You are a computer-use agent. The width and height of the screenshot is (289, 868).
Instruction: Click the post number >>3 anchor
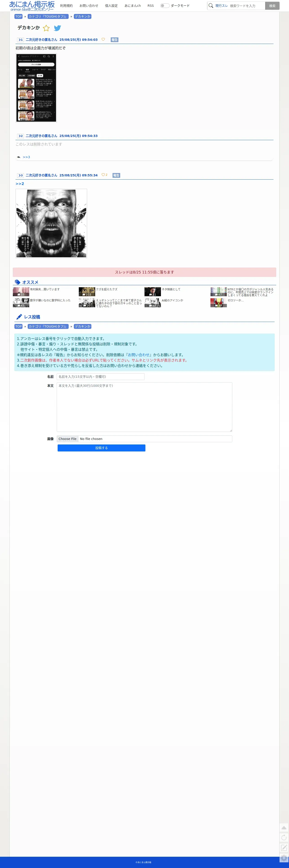[20, 175]
